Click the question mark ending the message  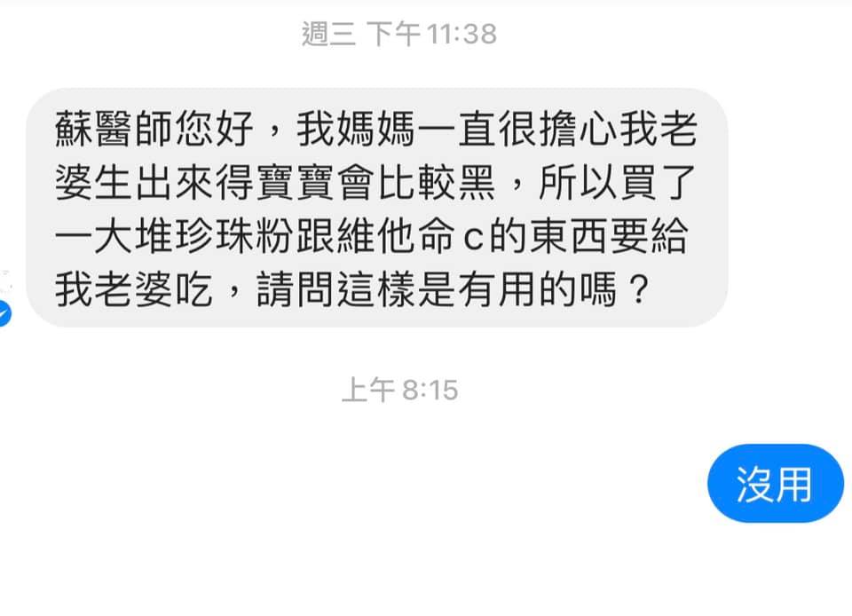[638, 289]
